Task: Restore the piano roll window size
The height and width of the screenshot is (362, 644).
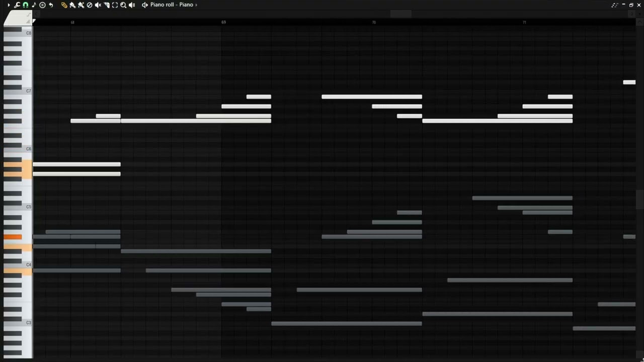Action: (x=631, y=5)
